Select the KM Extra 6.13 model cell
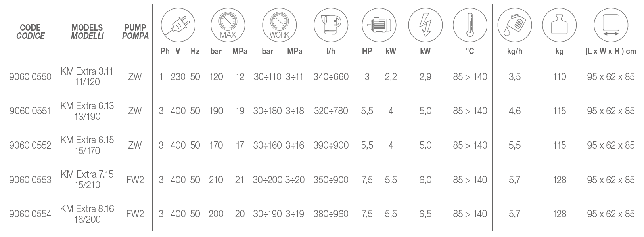This screenshot has width=644, height=237. tap(87, 111)
